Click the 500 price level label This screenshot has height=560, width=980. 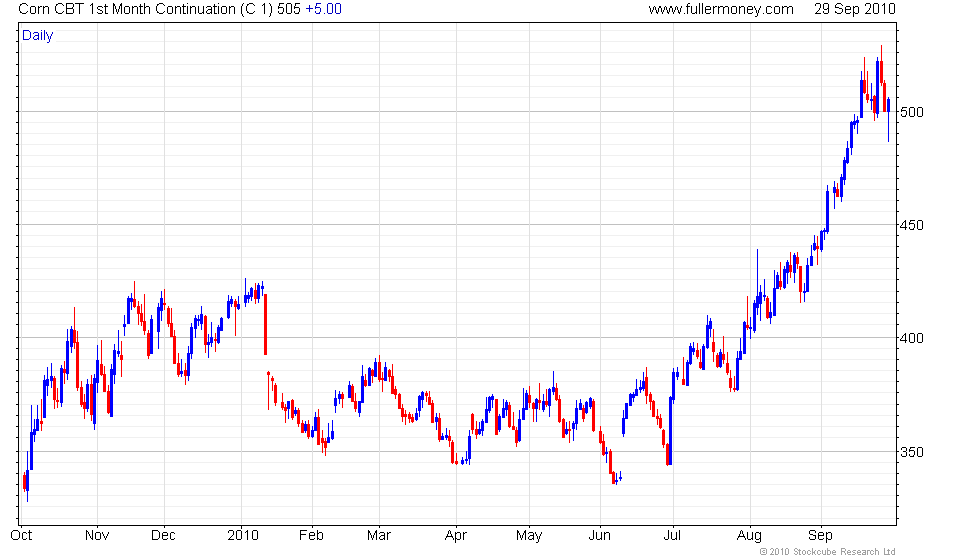tap(911, 112)
